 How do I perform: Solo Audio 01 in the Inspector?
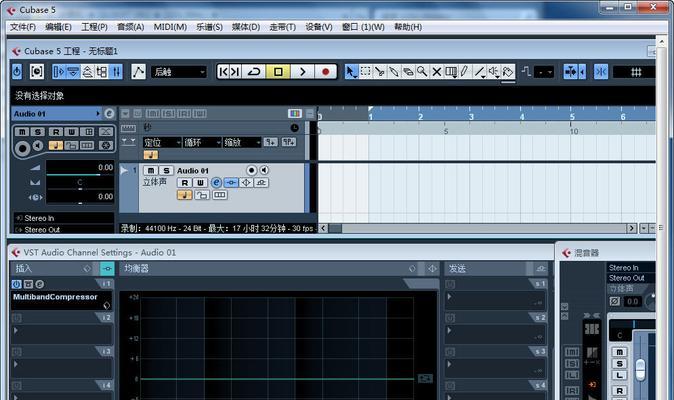click(x=37, y=131)
